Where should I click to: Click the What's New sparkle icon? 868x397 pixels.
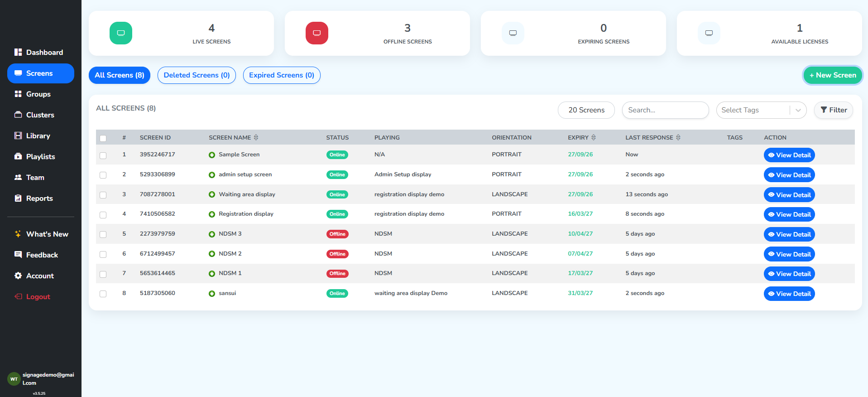[x=18, y=234]
